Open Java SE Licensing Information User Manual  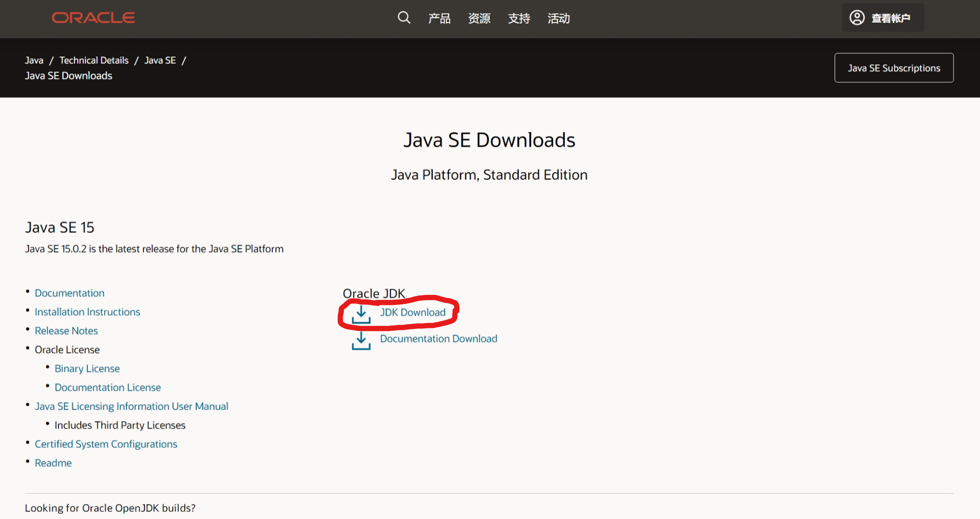(131, 406)
